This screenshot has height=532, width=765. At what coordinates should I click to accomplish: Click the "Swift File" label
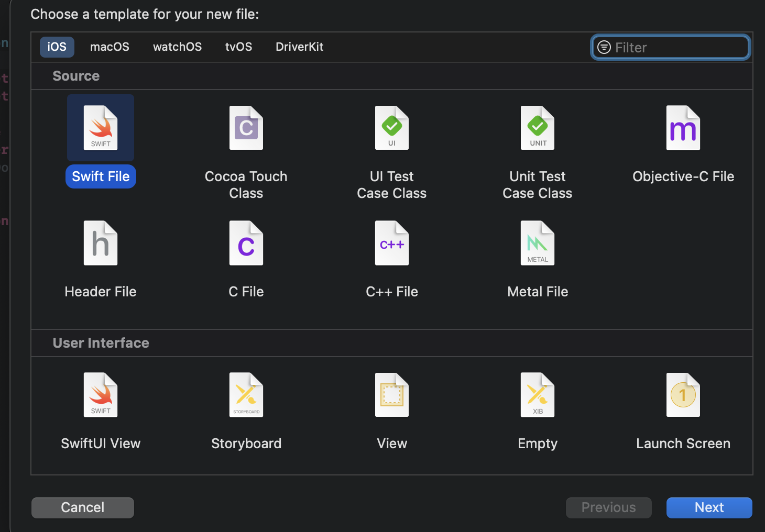[x=101, y=176]
